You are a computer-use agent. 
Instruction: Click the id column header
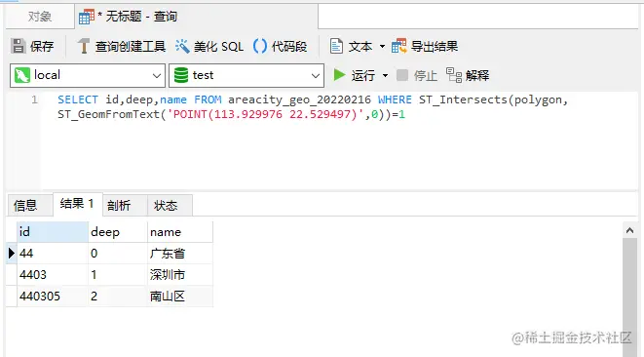tap(53, 232)
